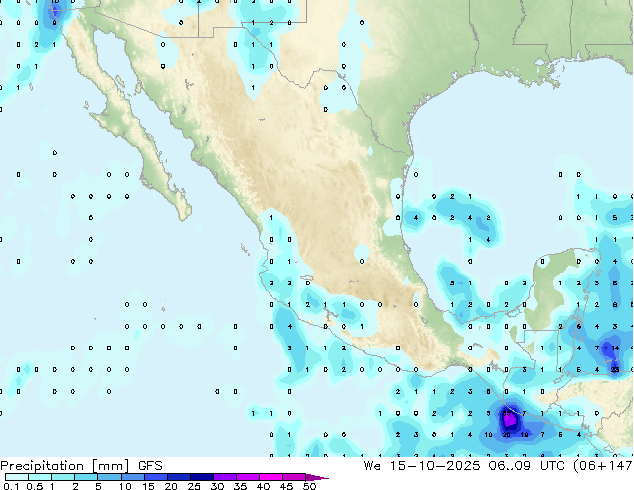
Task: Click the '14' precipitation value on map
Action: (615, 348)
